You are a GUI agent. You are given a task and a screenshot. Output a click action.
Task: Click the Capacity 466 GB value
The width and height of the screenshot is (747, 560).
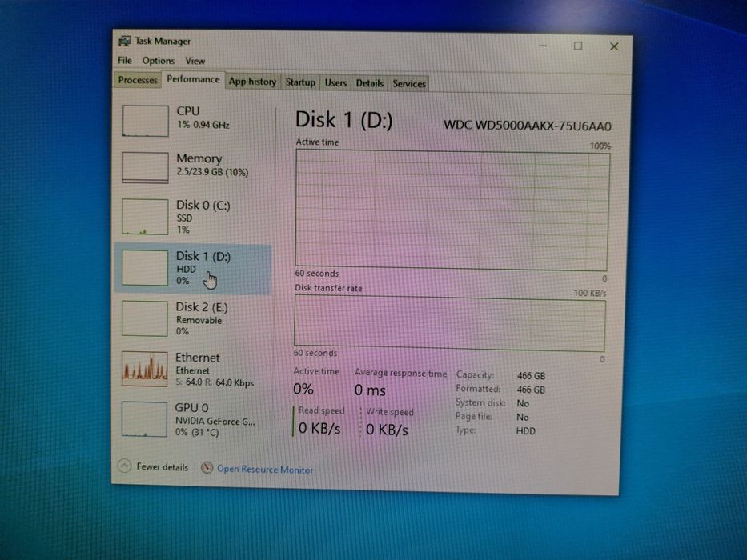tap(531, 376)
